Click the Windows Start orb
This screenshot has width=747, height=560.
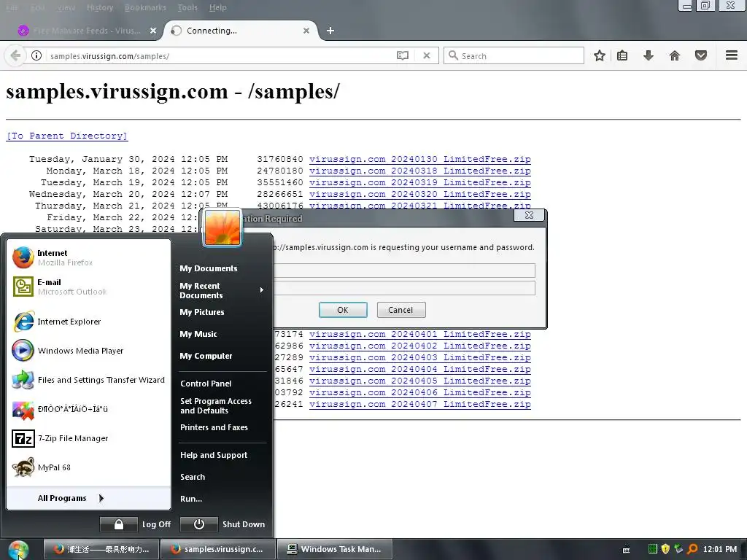tap(18, 550)
